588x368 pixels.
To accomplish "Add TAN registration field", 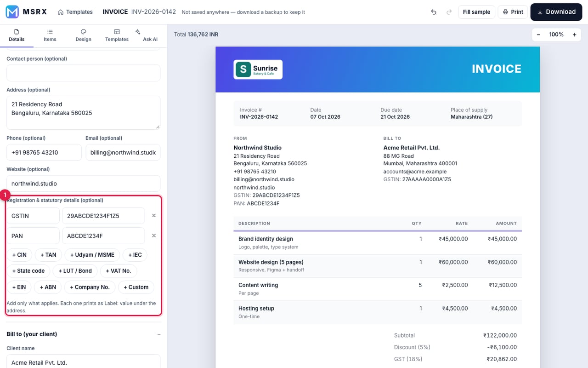I will tap(48, 255).
